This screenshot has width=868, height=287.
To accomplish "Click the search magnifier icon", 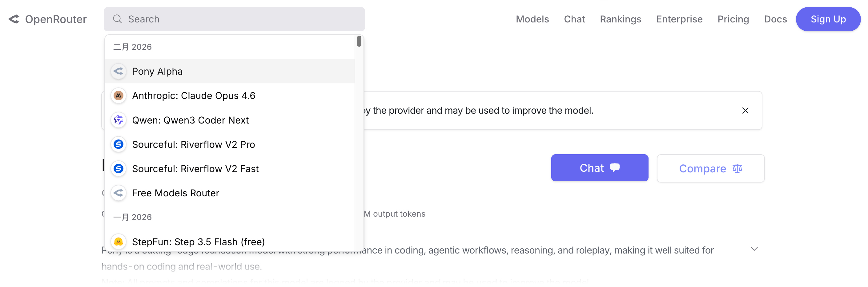I will (117, 19).
